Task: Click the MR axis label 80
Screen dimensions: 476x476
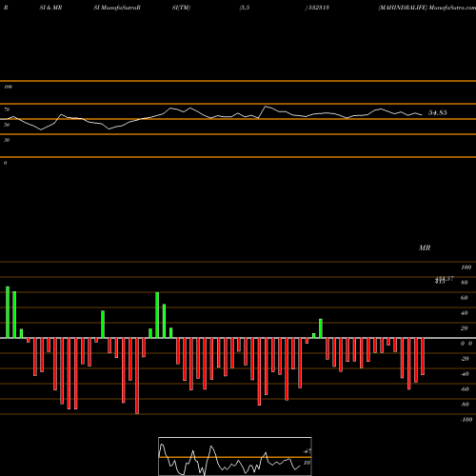Action: pos(464,283)
